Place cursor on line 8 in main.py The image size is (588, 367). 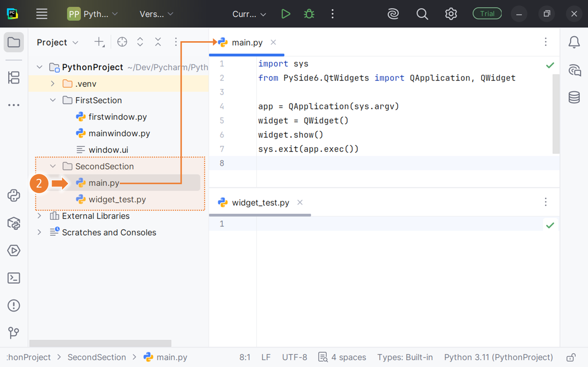click(x=408, y=163)
